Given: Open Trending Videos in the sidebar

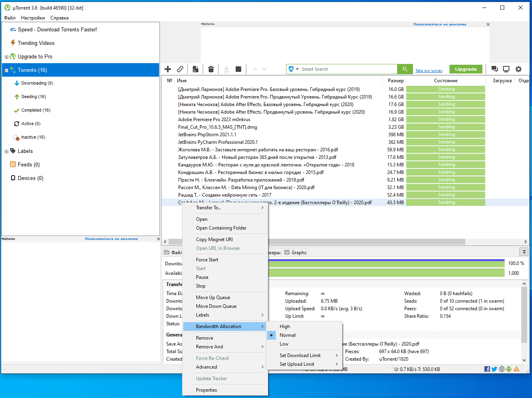Looking at the screenshot, I should click(x=36, y=43).
